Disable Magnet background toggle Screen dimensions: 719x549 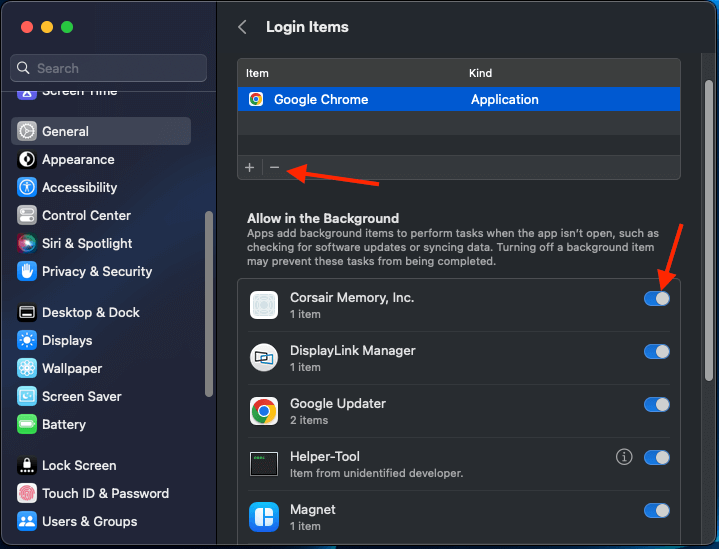point(657,510)
